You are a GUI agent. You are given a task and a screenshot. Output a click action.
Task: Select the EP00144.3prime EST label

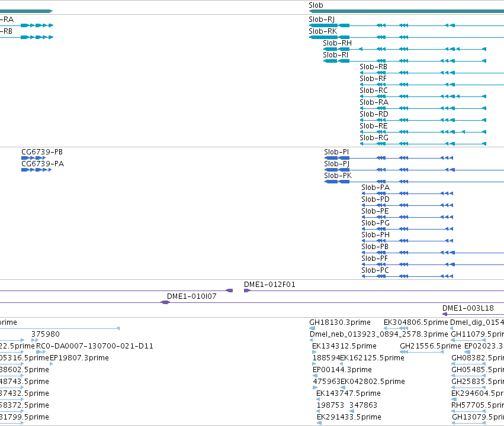[342, 370]
